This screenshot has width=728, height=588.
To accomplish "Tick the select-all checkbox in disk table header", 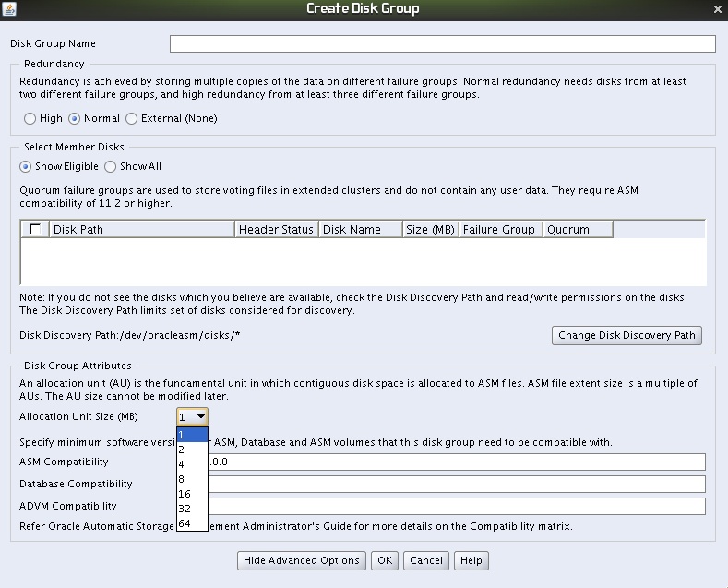I will pos(35,230).
